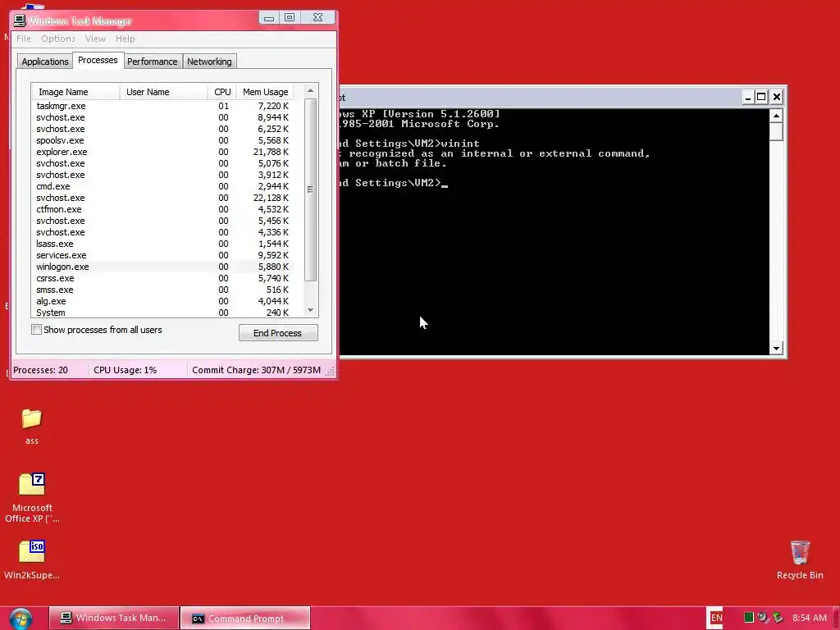Select svchost.exe row using 22,128 K
Image resolution: width=840 pixels, height=630 pixels.
coord(162,199)
